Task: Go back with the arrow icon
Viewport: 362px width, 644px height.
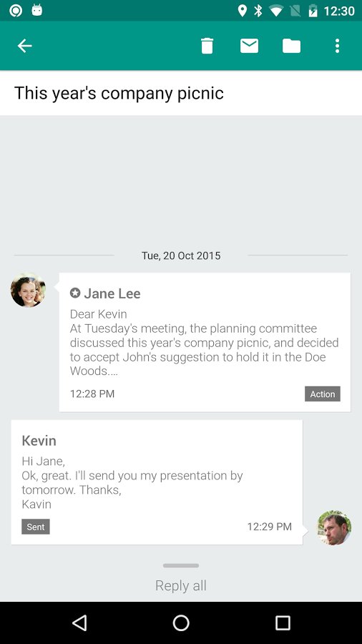Action: (x=24, y=46)
